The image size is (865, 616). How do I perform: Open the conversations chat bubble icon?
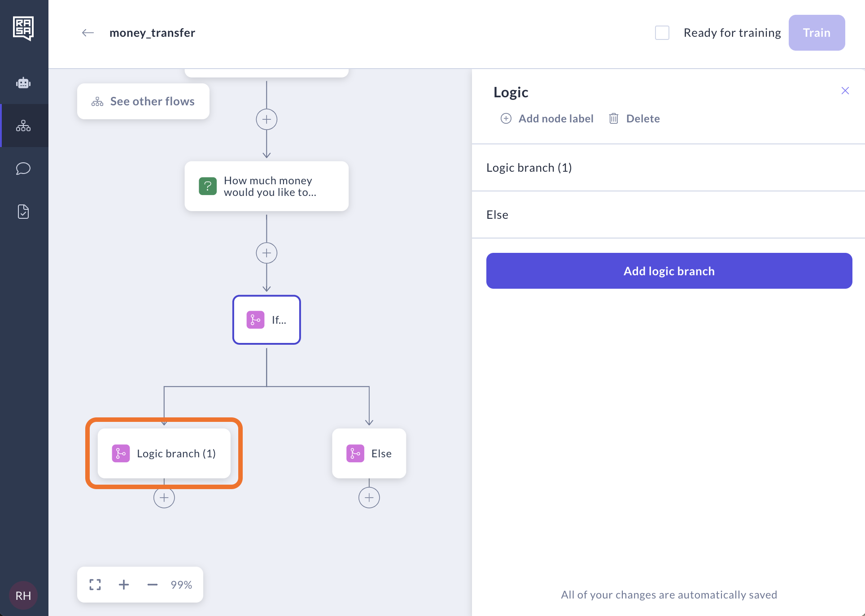coord(23,169)
